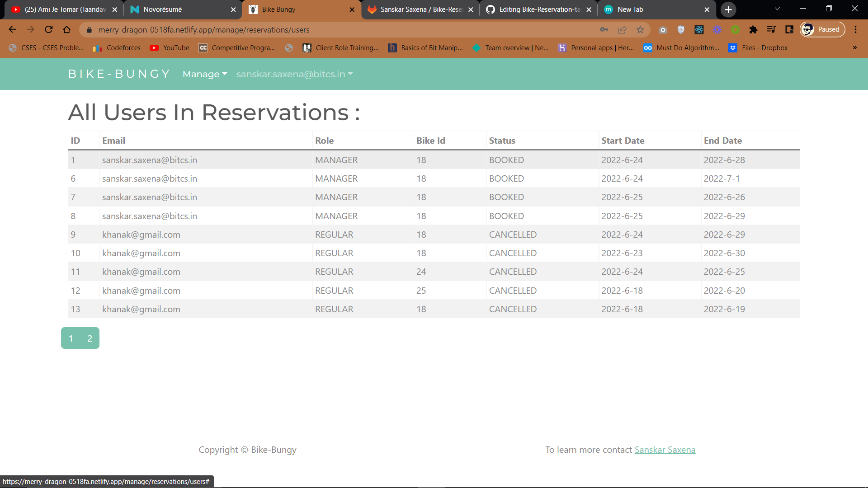Click inside the address bar

click(316, 30)
